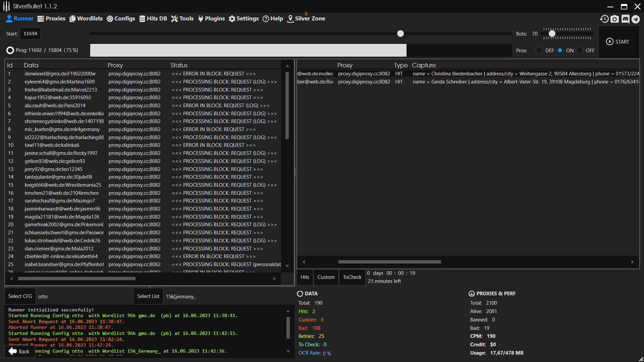Open the Telegram link icon
Viewport: 644px width, 362px height.
[636, 19]
